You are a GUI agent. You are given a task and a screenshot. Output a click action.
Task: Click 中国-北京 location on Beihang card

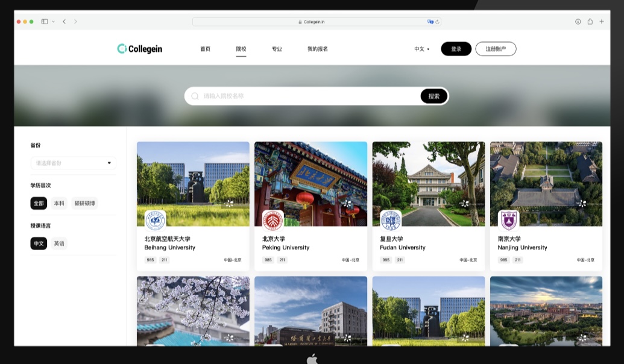[233, 260]
